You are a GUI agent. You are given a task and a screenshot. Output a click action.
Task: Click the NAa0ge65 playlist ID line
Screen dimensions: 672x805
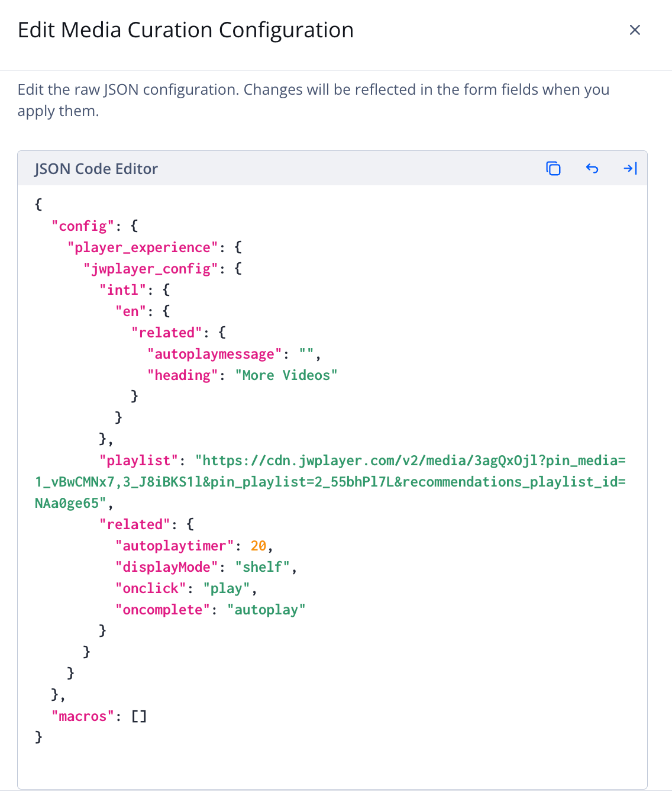tap(71, 503)
